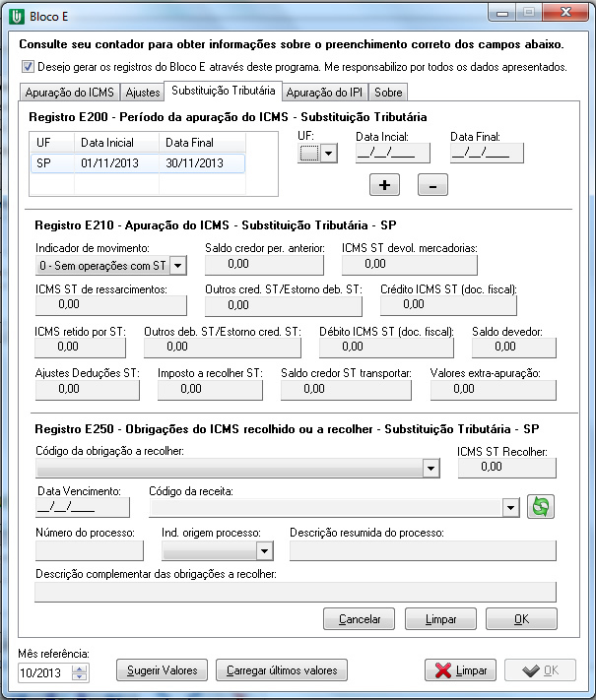Click the red X Limpar button at bottom
The width and height of the screenshot is (596, 700).
[461, 670]
